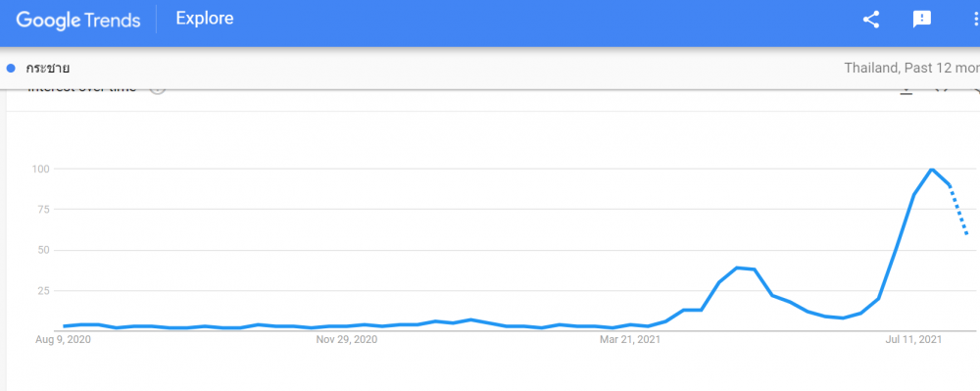
Task: Click the Mar 21, 2021 axis label
Action: 629,340
